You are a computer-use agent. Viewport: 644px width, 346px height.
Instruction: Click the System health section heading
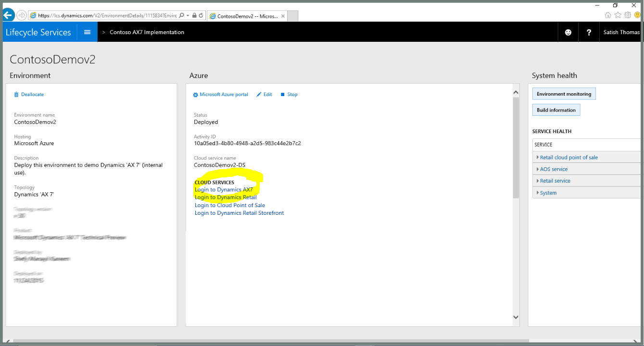(x=554, y=75)
